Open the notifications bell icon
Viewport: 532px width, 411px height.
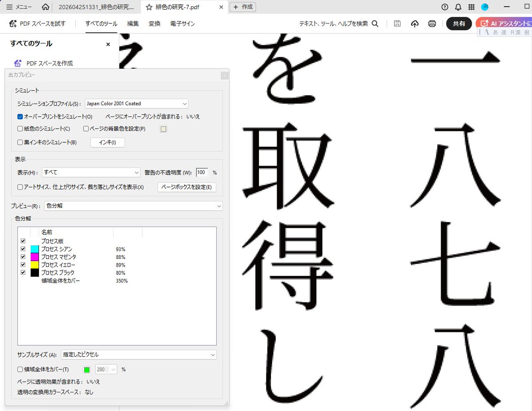[458, 7]
